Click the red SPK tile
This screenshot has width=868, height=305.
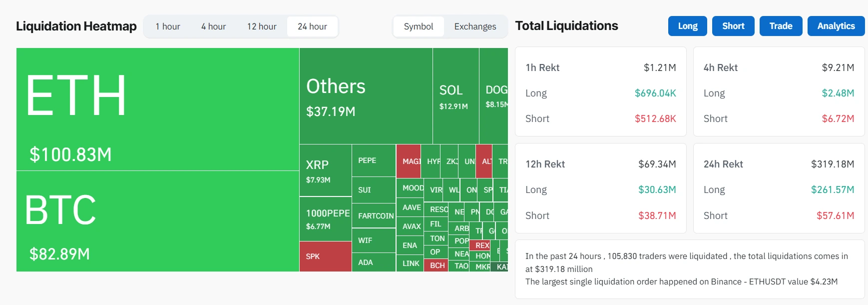325,256
